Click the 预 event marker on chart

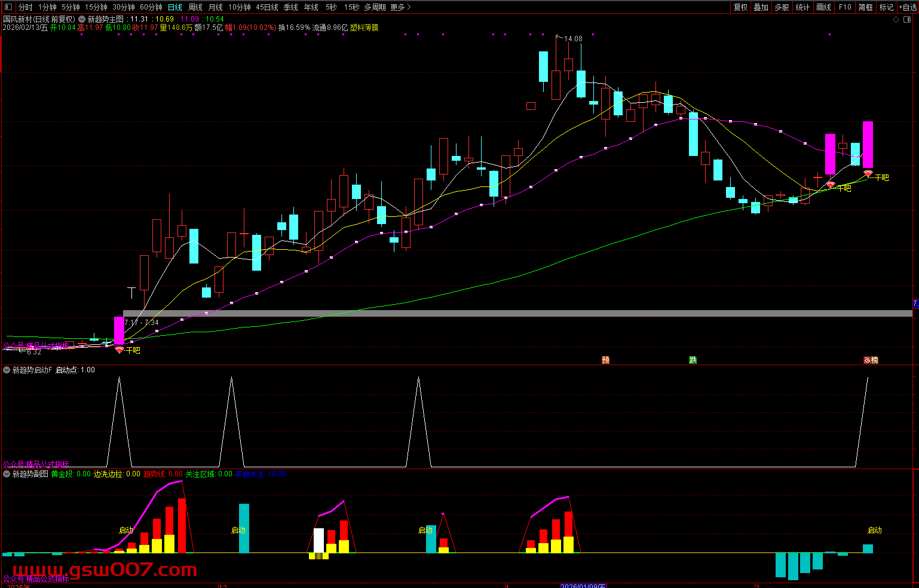[x=605, y=360]
